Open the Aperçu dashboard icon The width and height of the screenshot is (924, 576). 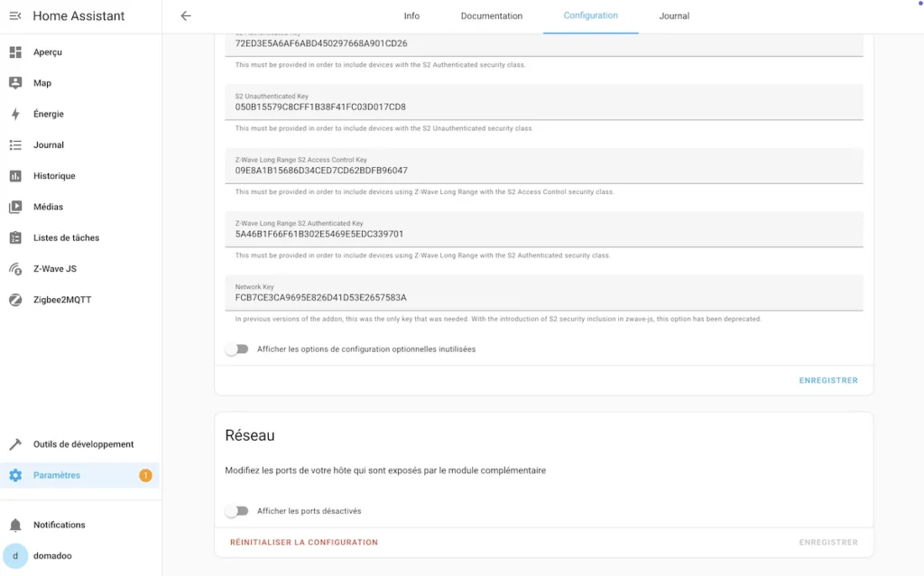15,51
